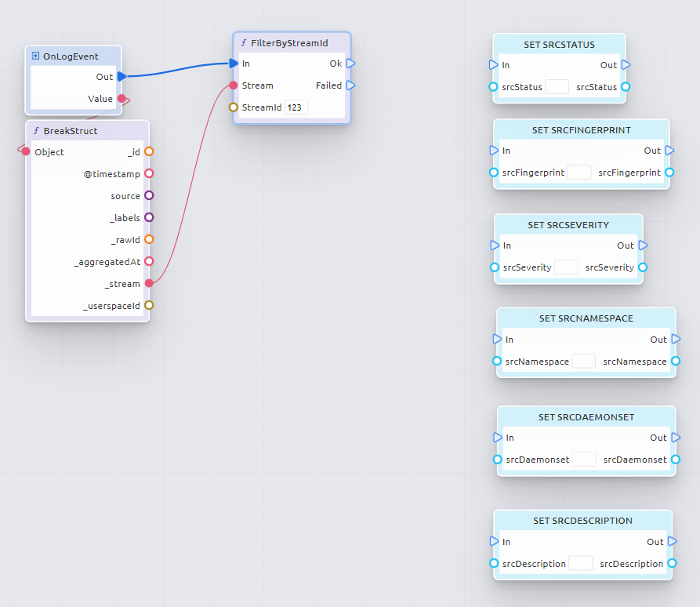The image size is (700, 607).
Task: Click the StreamId input pin circle
Action: [233, 107]
